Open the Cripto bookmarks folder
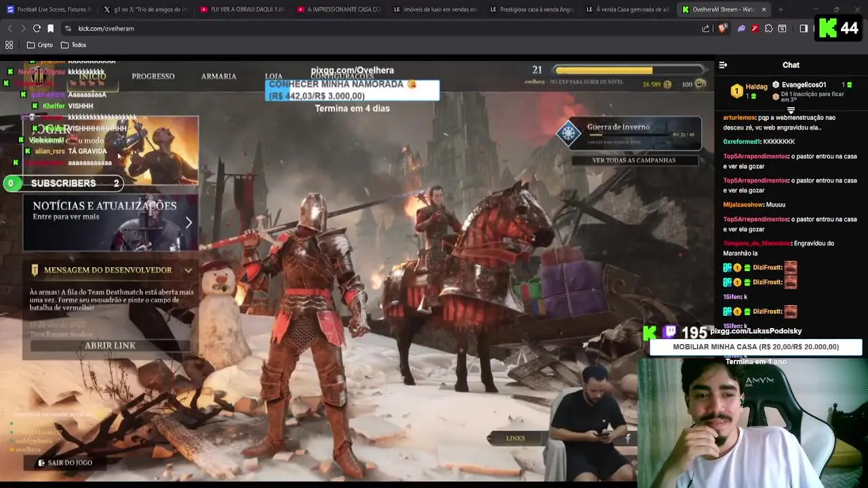This screenshot has width=868, height=488. (x=40, y=45)
